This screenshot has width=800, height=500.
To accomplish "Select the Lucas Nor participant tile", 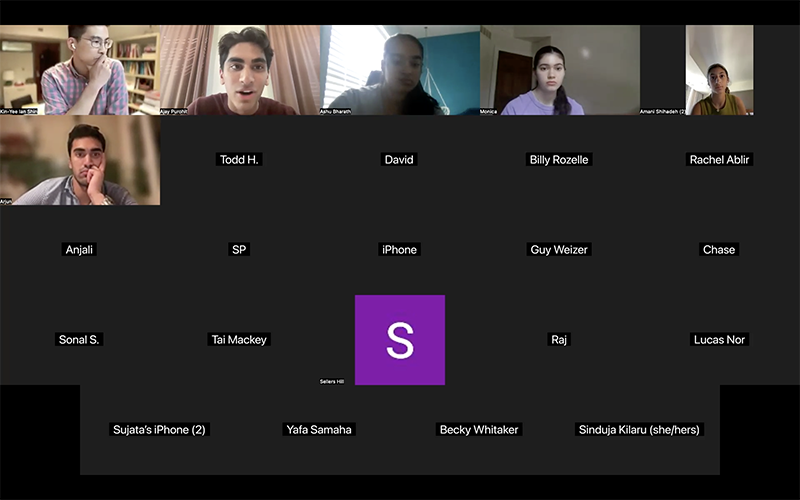I will (719, 340).
